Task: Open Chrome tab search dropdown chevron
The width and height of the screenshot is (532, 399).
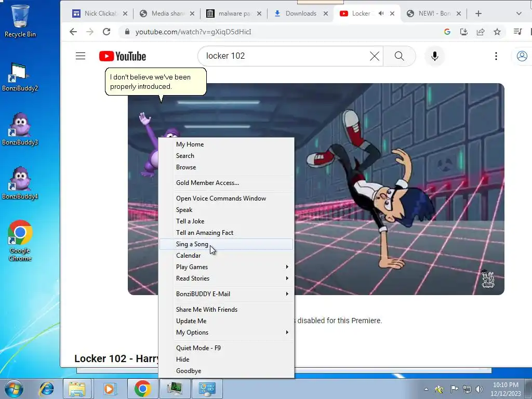Action: [x=519, y=14]
